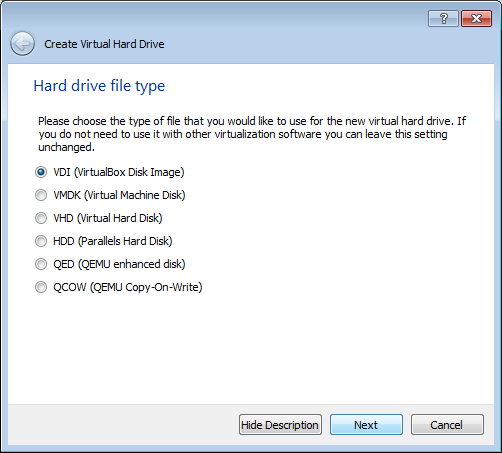Click the description paragraph about file type
The width and height of the screenshot is (502, 453).
tap(252, 134)
